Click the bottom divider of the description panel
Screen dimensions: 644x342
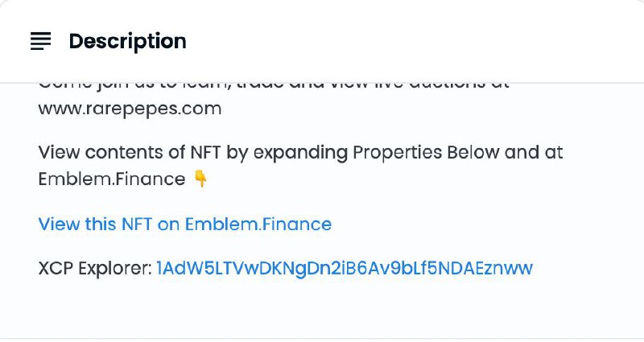coord(322,338)
